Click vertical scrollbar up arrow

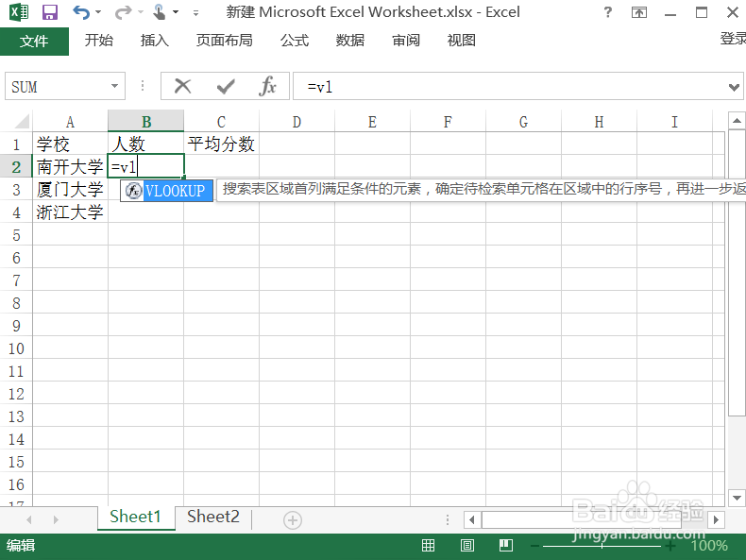click(737, 121)
